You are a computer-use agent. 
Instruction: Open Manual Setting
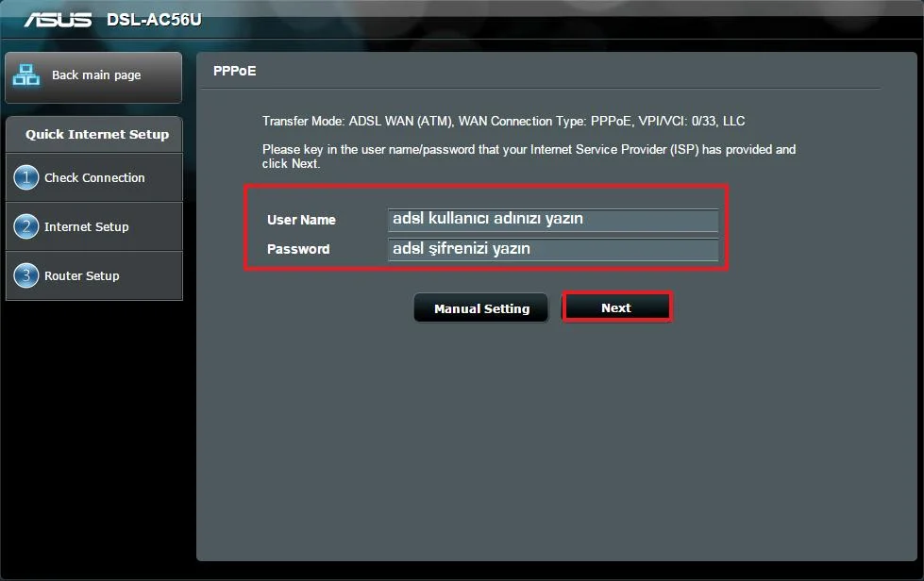click(480, 307)
